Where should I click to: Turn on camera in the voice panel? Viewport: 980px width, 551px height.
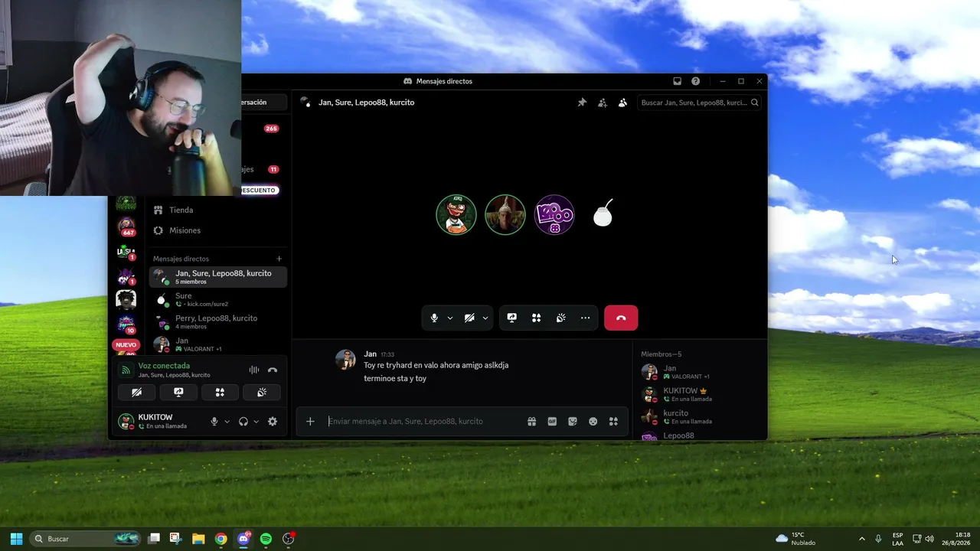pos(137,393)
